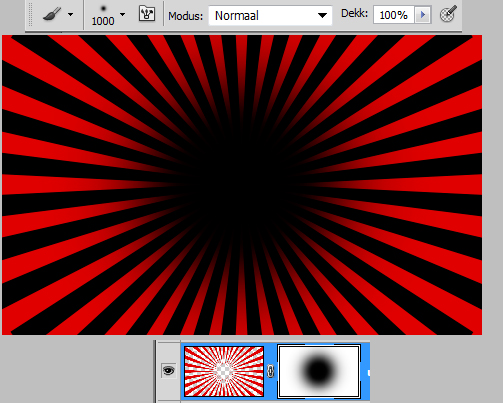Click the Dekk opacity field showing 100%
This screenshot has height=403, width=503.
click(x=394, y=15)
